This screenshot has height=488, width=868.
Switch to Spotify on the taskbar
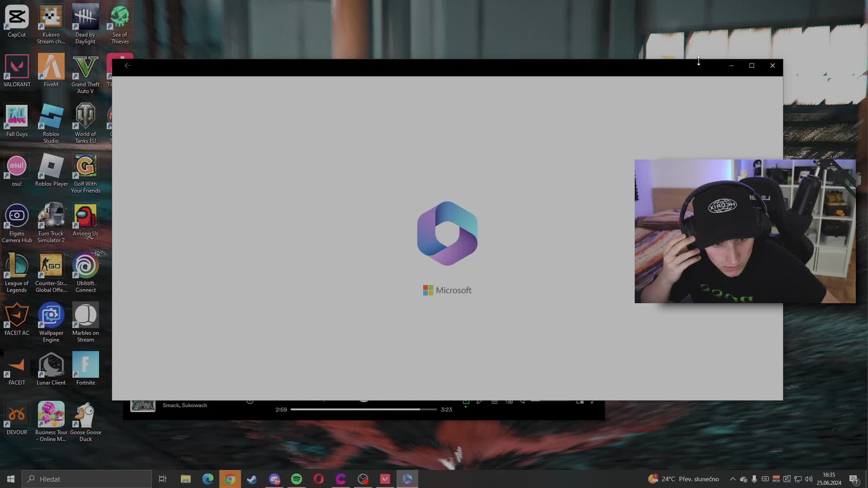[x=297, y=479]
